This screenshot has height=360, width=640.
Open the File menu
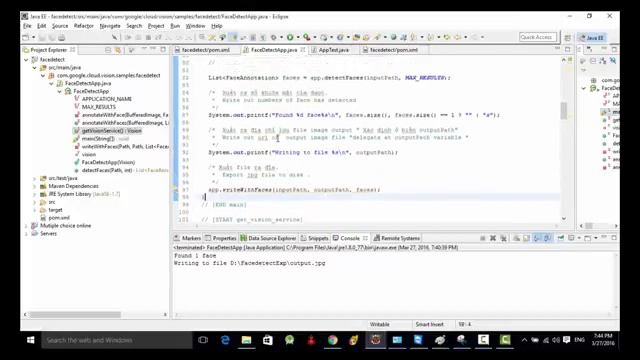[27, 26]
